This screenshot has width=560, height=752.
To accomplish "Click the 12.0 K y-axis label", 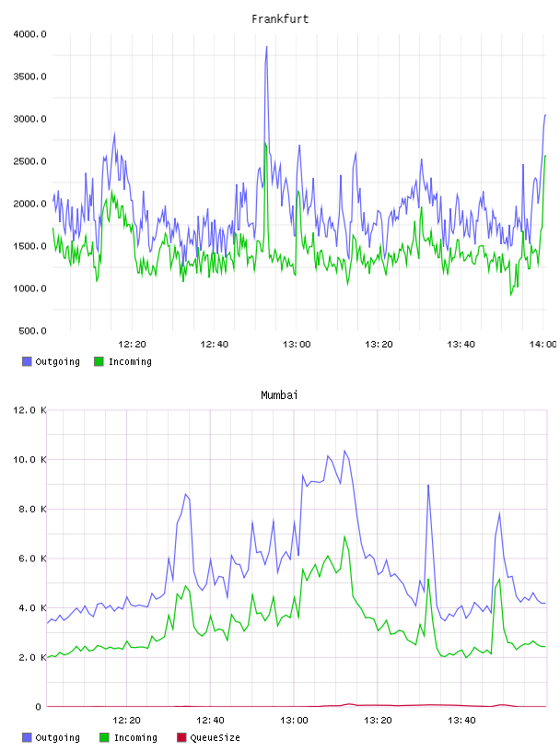I will (29, 410).
